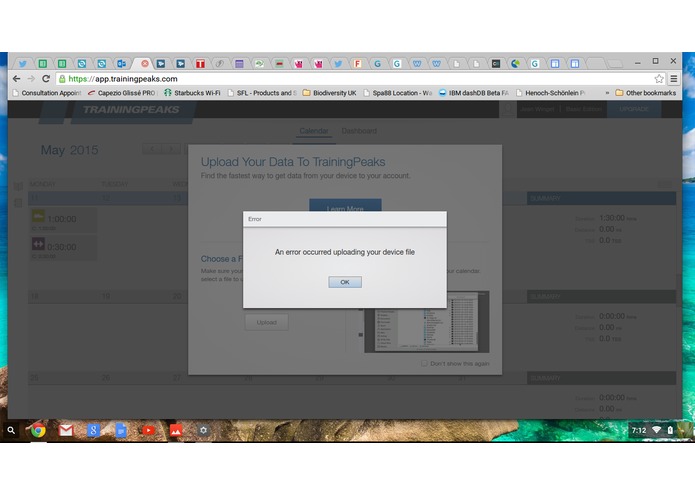
Task: Tick the Don't show this again checkbox
Action: (424, 363)
